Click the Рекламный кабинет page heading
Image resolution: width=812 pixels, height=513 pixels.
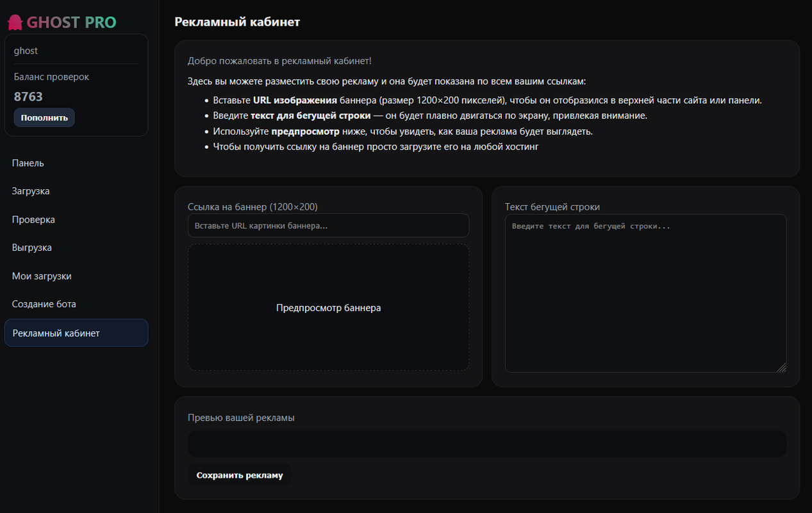point(237,22)
